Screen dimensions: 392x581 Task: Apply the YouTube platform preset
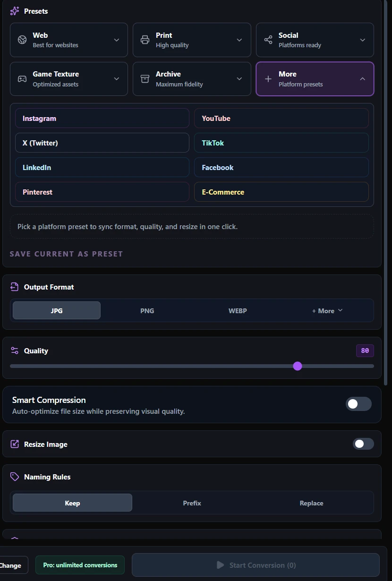[x=281, y=118]
